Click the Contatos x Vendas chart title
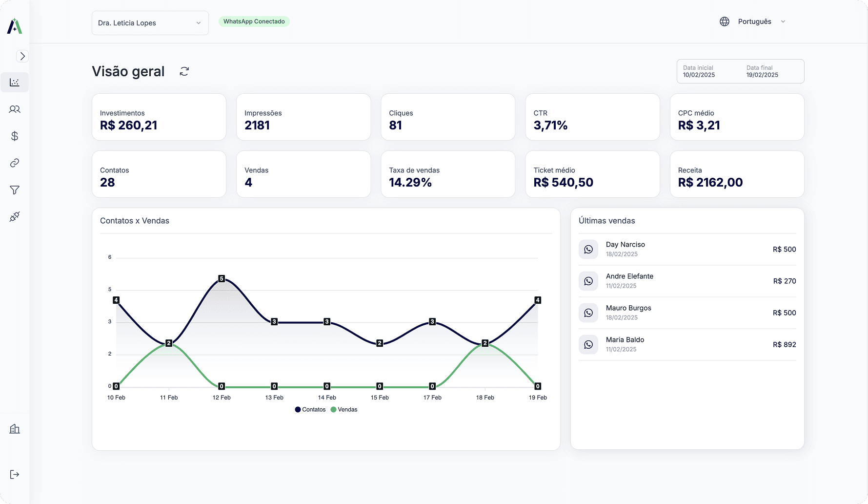 [135, 221]
